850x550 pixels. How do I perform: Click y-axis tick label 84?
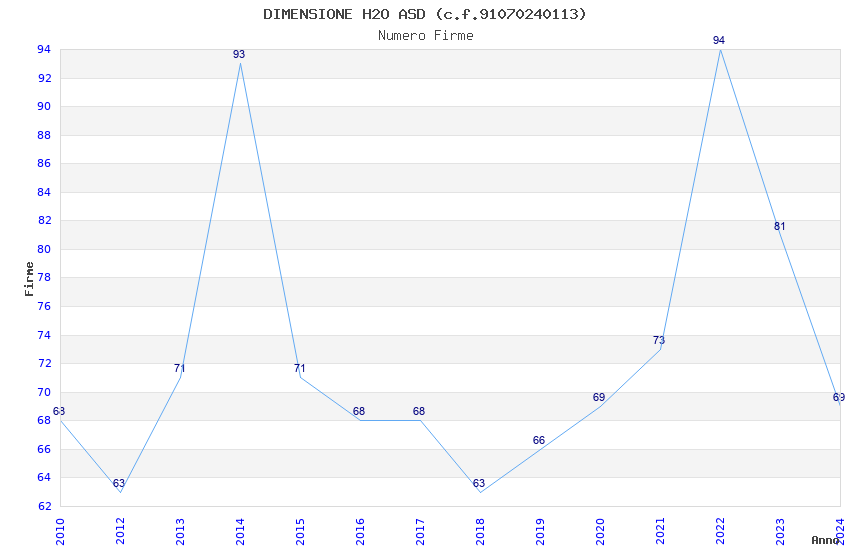(x=44, y=192)
